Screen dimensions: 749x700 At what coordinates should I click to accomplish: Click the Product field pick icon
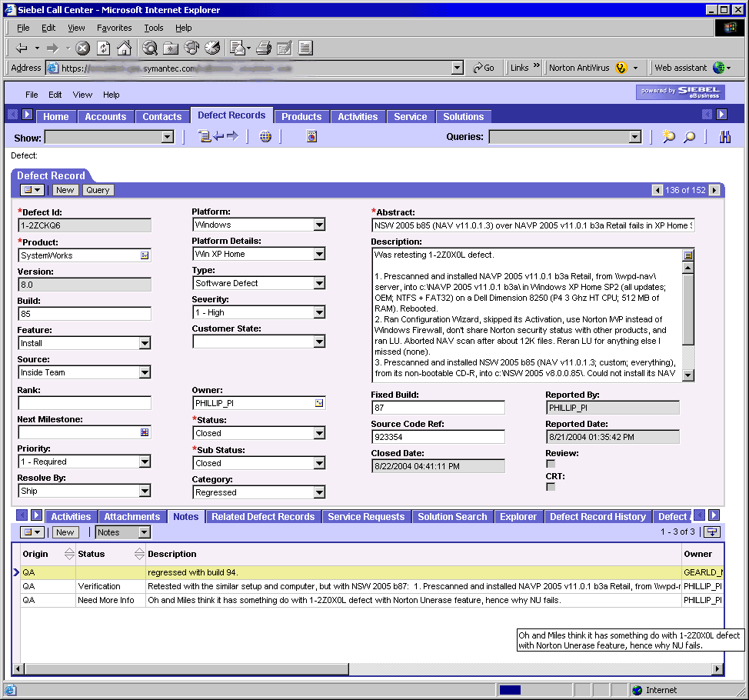click(x=145, y=255)
